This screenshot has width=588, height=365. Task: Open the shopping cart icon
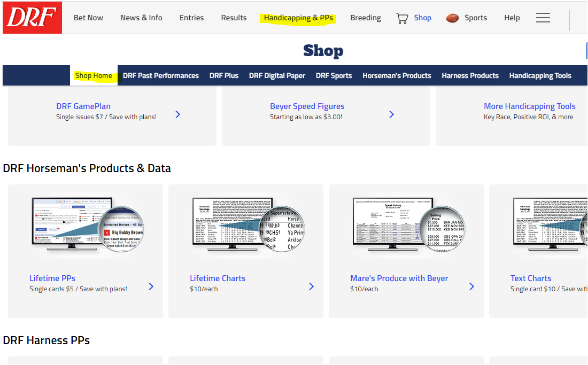point(402,18)
